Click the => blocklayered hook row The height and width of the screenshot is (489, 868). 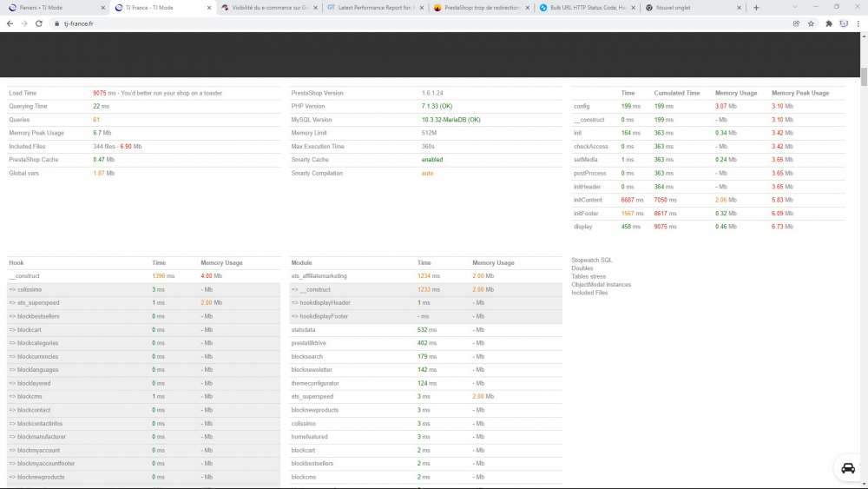pyautogui.click(x=143, y=383)
